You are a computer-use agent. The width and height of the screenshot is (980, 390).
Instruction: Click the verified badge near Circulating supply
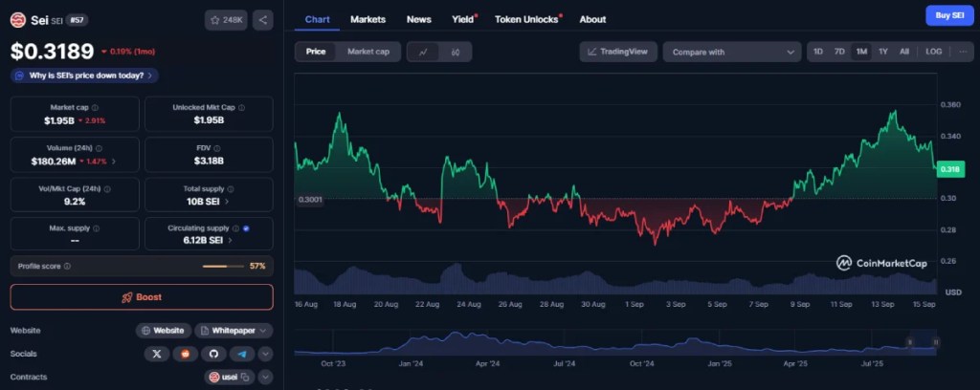coord(246,228)
